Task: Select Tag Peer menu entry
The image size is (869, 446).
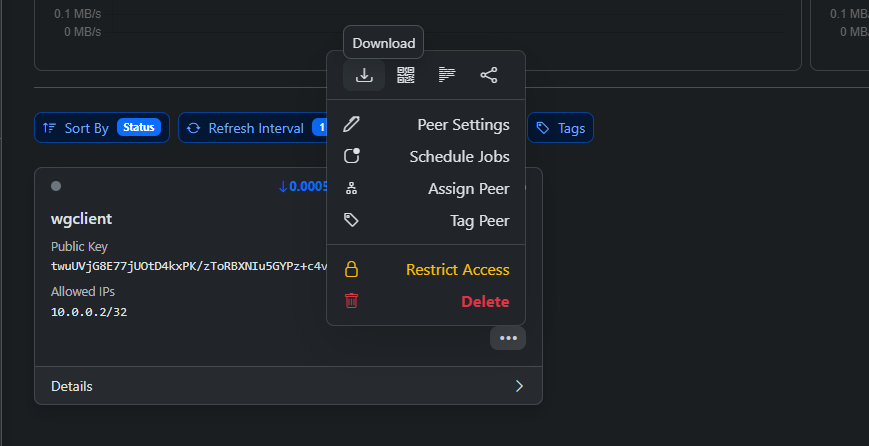Action: [426, 221]
